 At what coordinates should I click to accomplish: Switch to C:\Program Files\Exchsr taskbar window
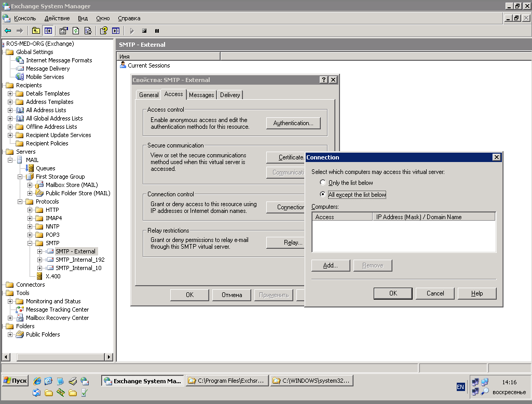click(x=227, y=381)
